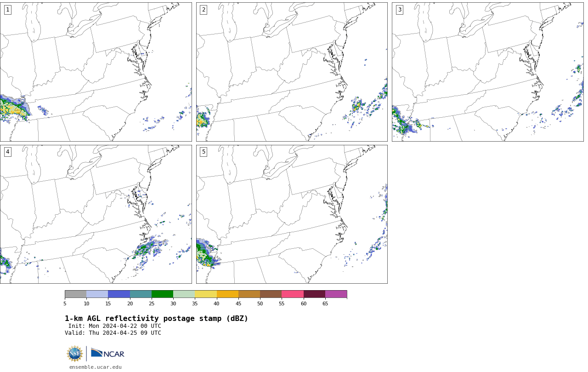Open ensemble member 2 map thumbnail
The height and width of the screenshot is (372, 588).
tap(292, 72)
